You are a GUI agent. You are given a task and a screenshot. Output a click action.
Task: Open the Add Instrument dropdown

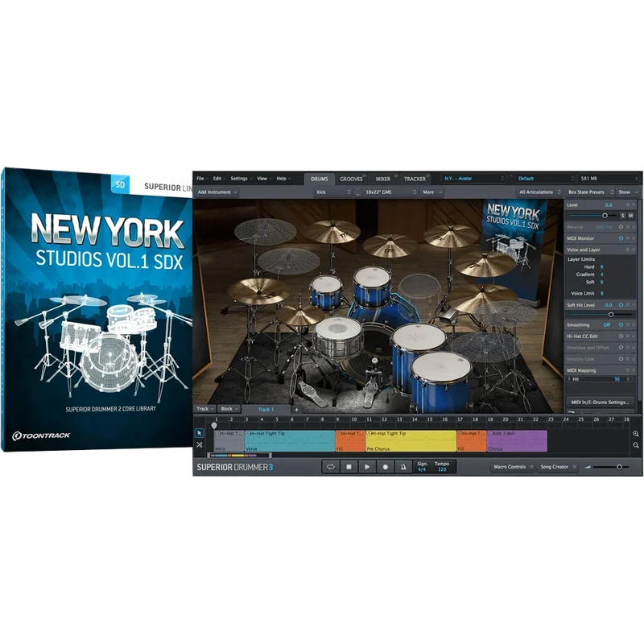tap(217, 192)
